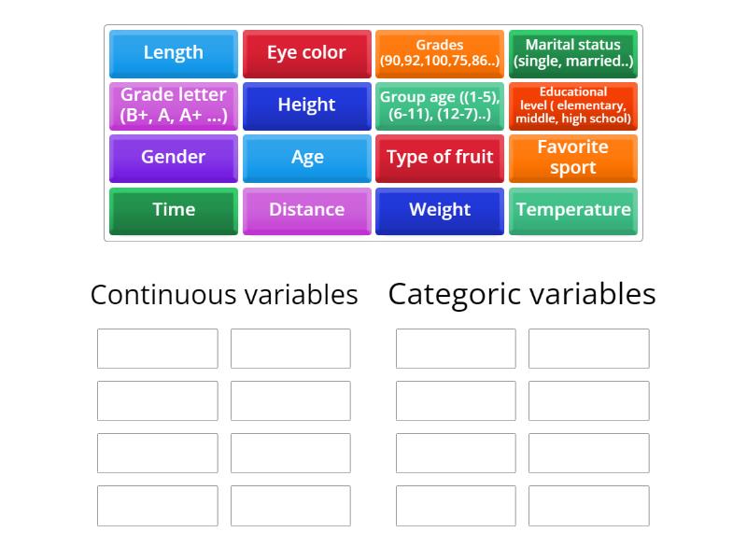Screen dimensions: 747x560
Task: Choose the Time tile
Action: pyautogui.click(x=173, y=210)
